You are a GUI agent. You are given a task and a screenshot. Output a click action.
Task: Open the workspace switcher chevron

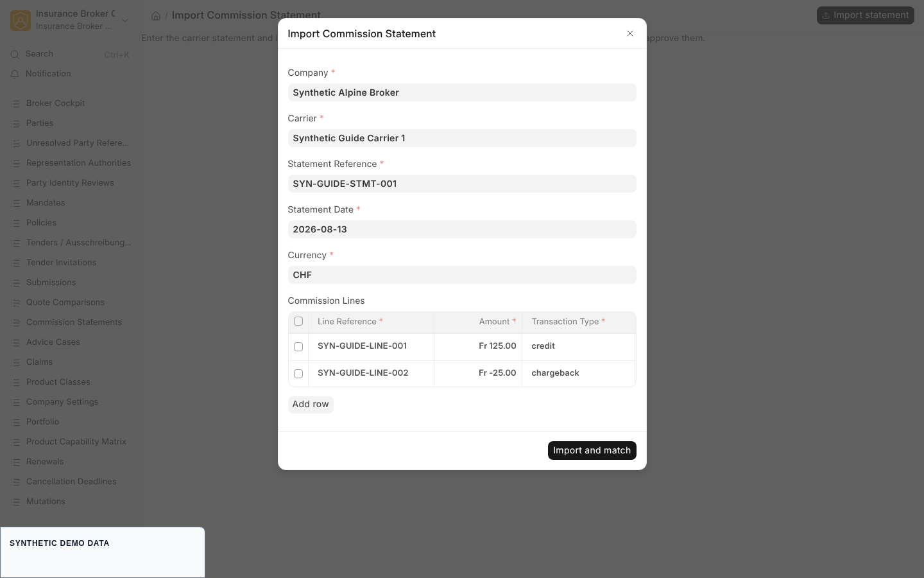coord(125,21)
